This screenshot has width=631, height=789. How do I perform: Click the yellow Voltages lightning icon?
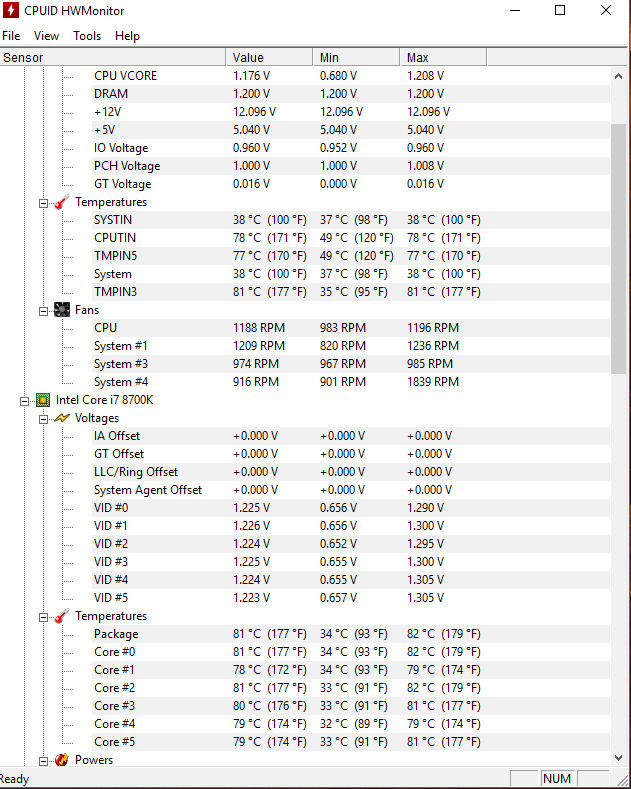click(62, 418)
